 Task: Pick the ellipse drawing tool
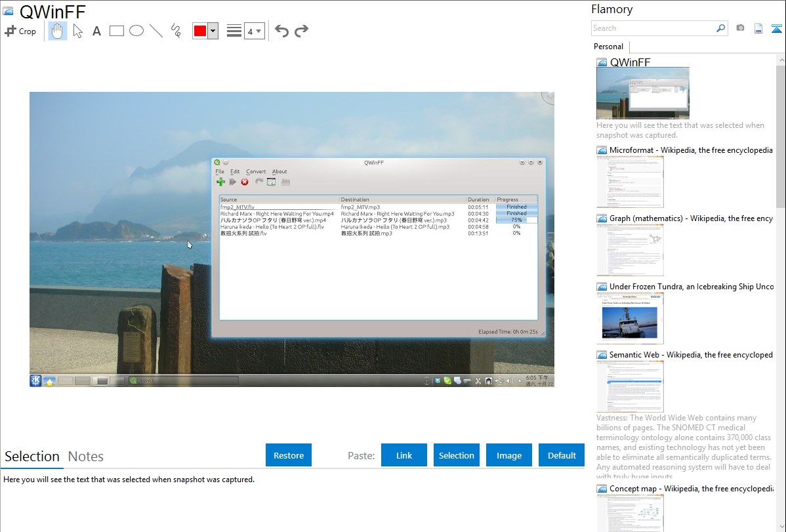coord(136,31)
